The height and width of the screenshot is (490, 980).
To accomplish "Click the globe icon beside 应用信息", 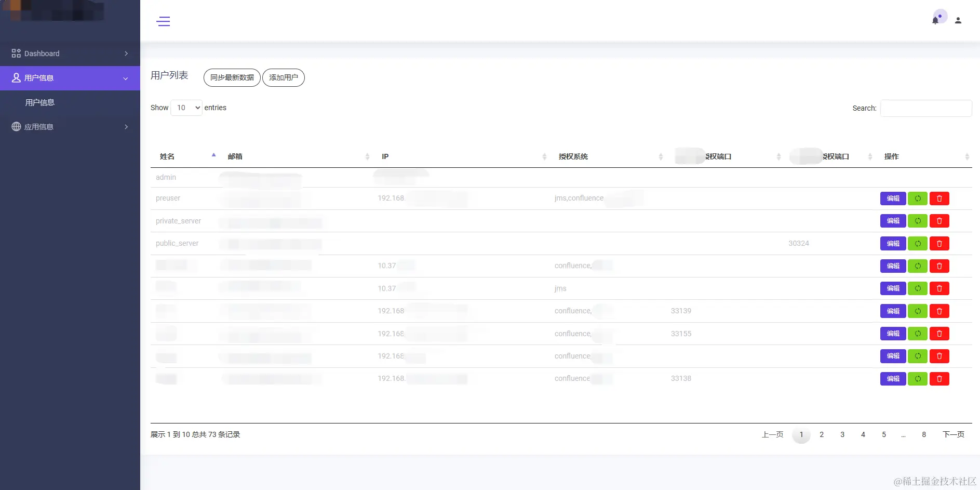I will [x=16, y=127].
